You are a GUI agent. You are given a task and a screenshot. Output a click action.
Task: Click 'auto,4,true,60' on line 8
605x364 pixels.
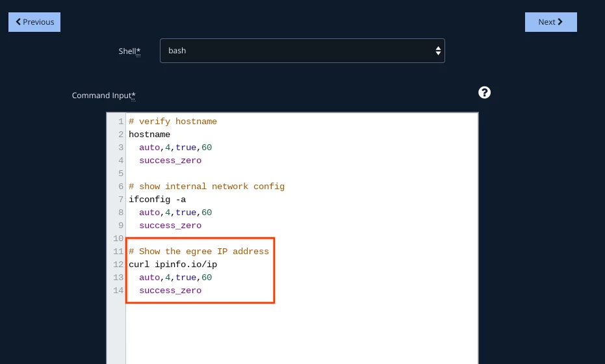click(175, 213)
